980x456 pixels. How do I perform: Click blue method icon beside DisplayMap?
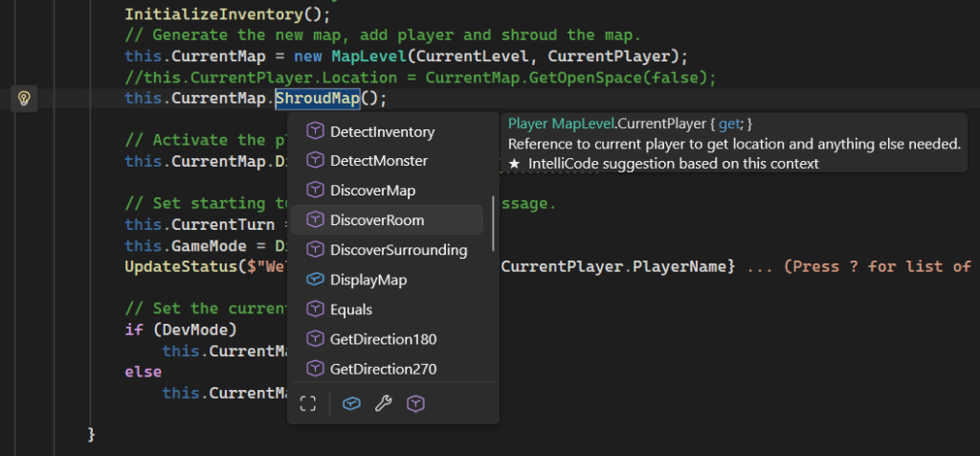tap(315, 280)
